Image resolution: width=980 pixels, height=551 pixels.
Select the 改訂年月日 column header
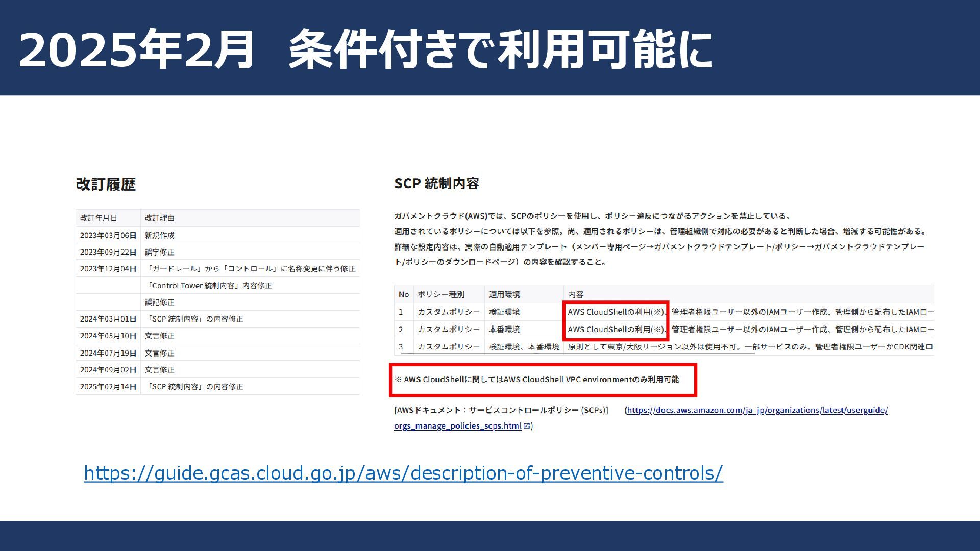pos(108,218)
